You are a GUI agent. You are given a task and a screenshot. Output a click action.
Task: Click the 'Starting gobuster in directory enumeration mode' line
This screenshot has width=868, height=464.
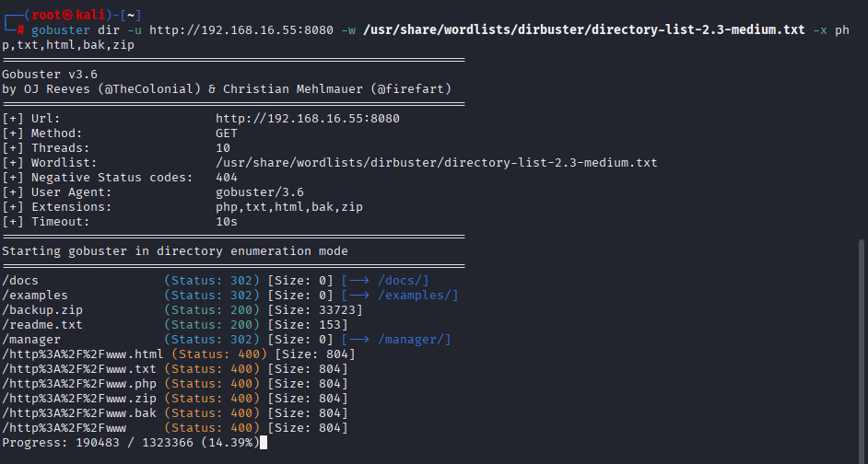[x=175, y=251]
